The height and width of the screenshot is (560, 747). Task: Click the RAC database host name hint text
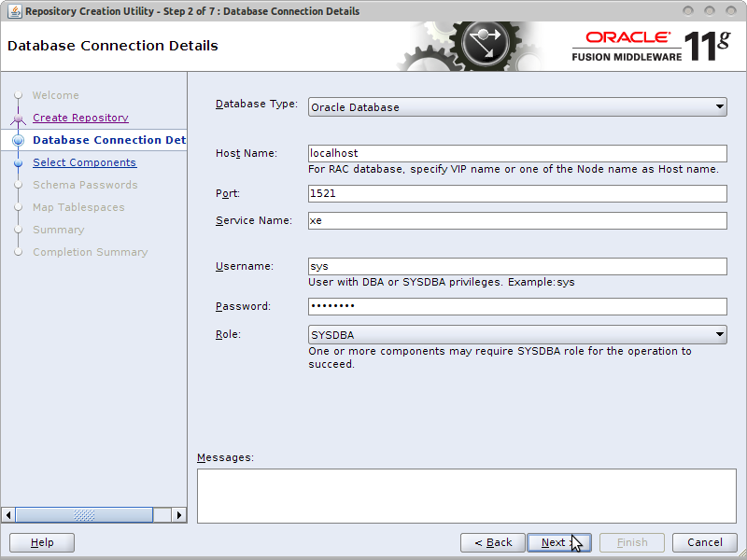(x=514, y=169)
